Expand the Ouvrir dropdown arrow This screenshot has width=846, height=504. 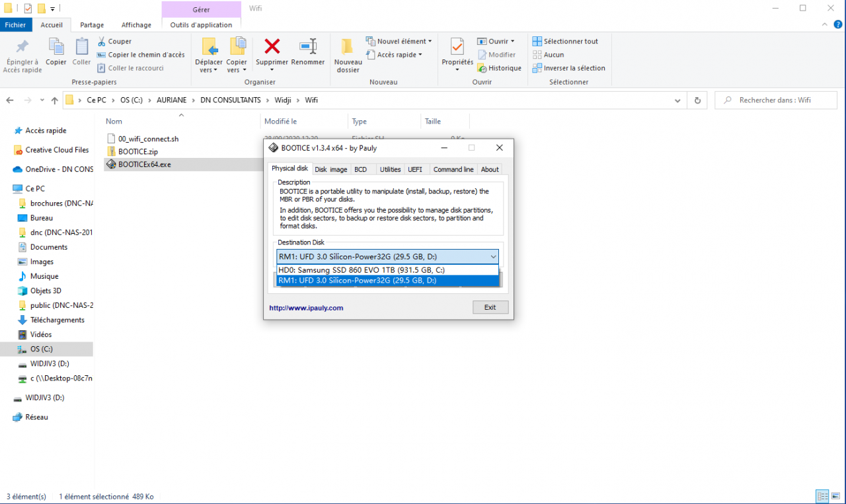point(513,42)
